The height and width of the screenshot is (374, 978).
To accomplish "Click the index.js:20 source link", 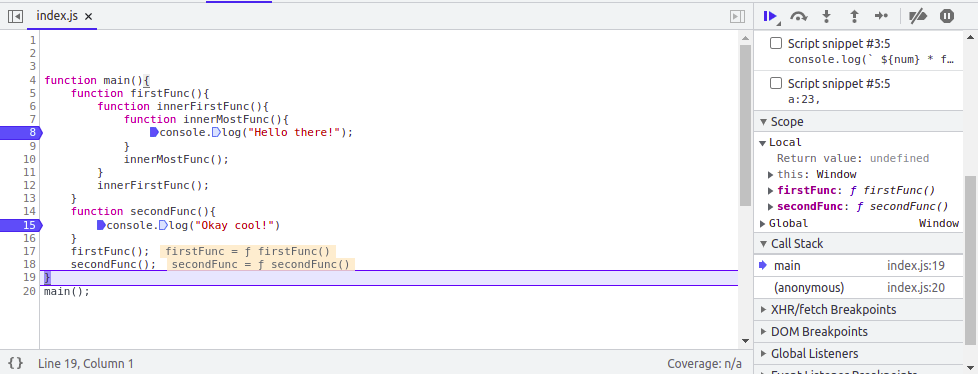I will tap(916, 288).
